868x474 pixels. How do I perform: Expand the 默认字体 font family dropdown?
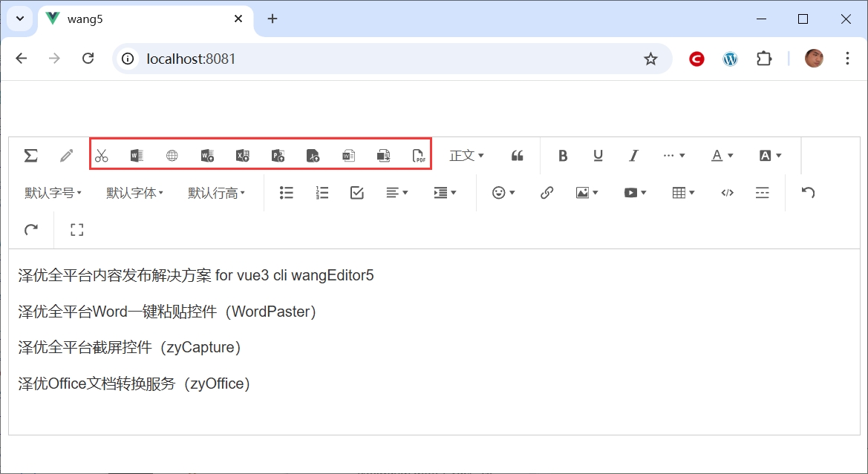click(x=134, y=193)
